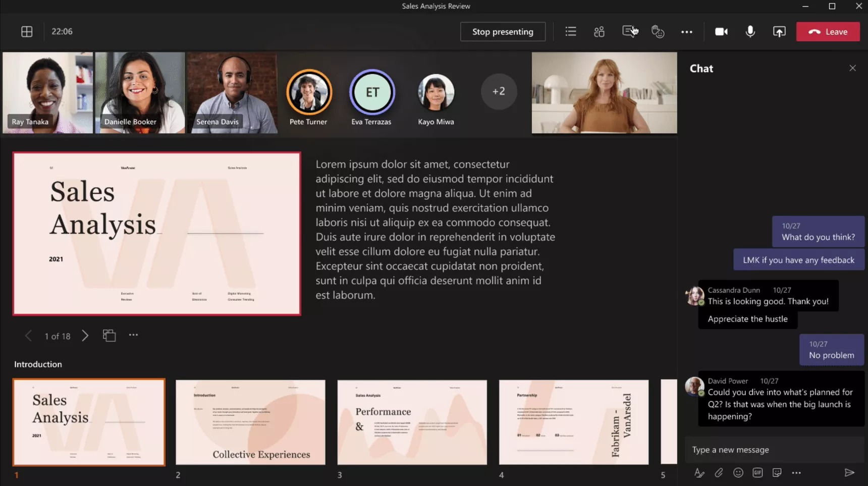This screenshot has width=868, height=486.
Task: Go to the next slide
Action: coord(85,336)
